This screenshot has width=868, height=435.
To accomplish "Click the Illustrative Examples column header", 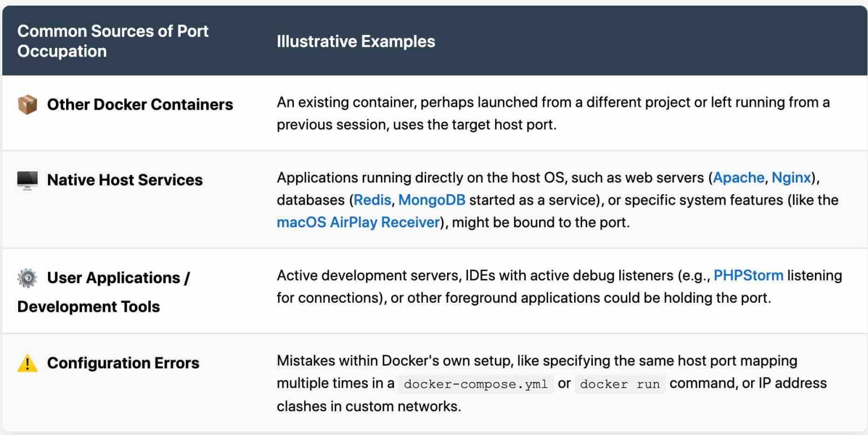I will pos(355,41).
